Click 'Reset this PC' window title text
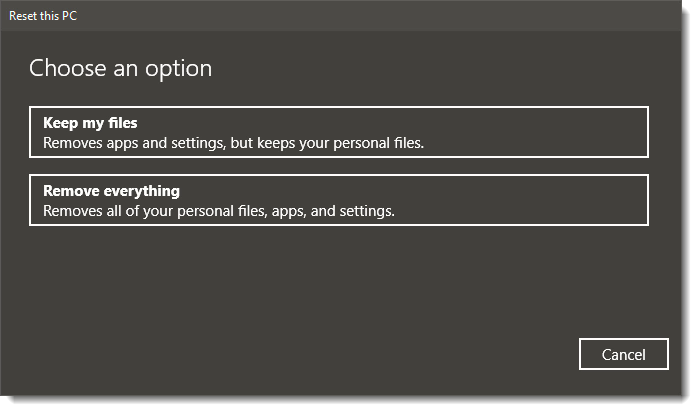Screen dimensions: 697x411 43,14
